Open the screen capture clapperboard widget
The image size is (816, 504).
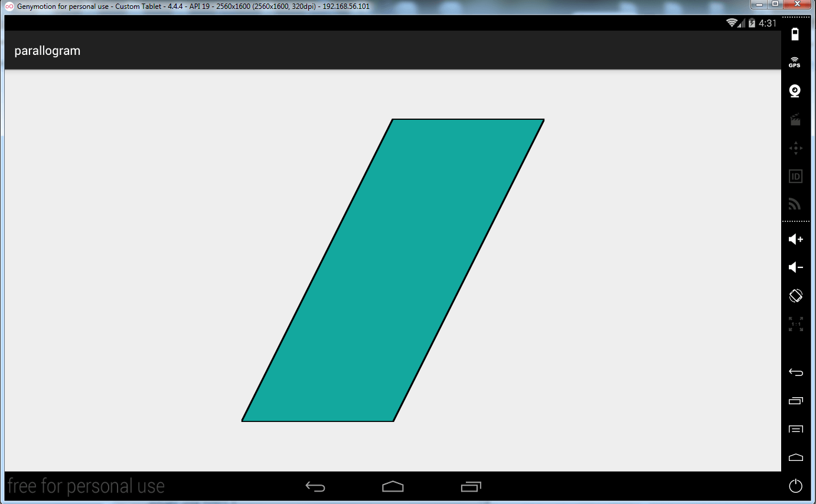point(795,119)
